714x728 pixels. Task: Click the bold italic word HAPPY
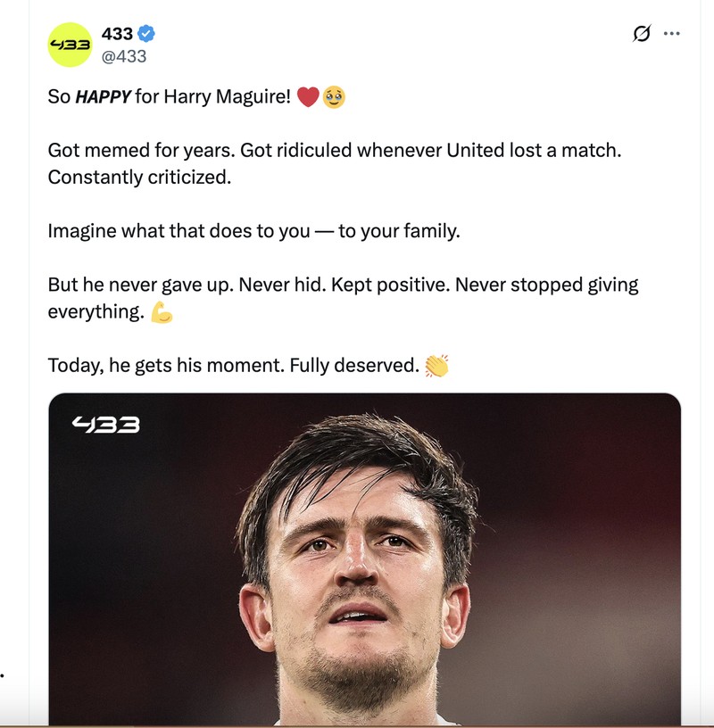(x=103, y=96)
